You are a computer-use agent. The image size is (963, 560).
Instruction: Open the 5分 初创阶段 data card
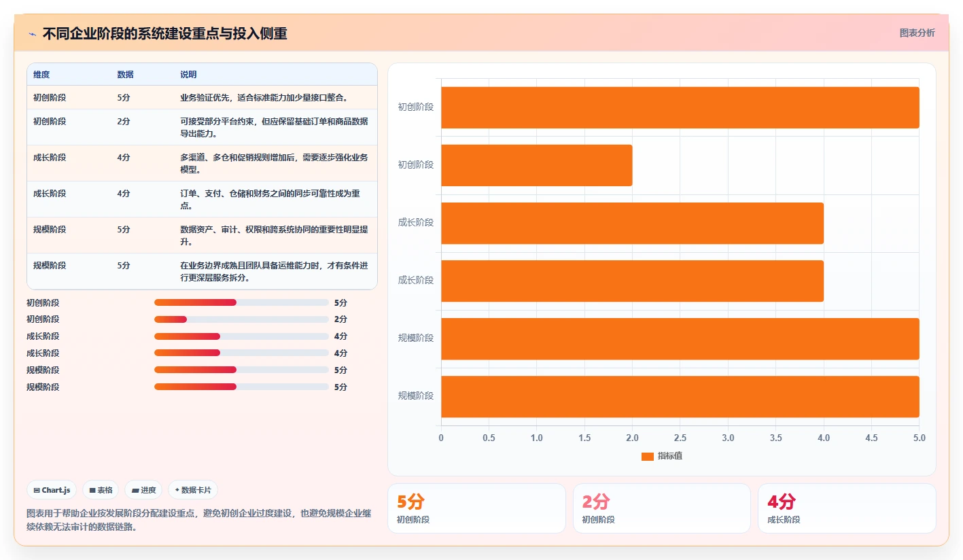click(476, 508)
